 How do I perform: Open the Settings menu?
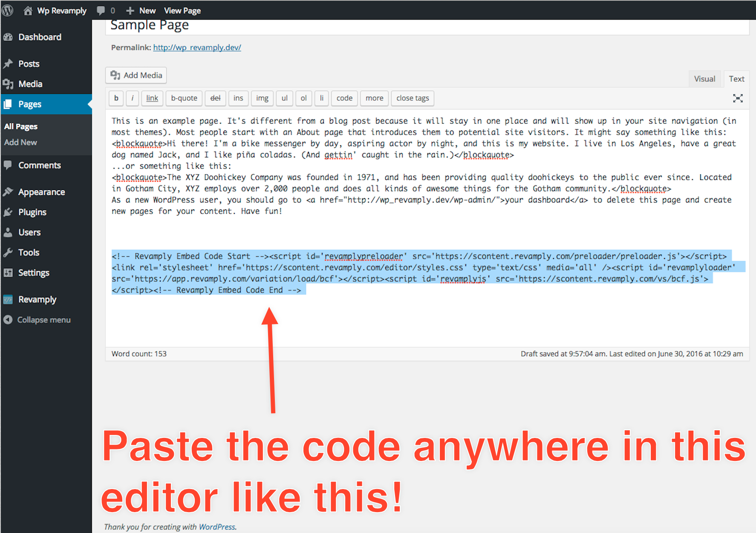pyautogui.click(x=46, y=272)
